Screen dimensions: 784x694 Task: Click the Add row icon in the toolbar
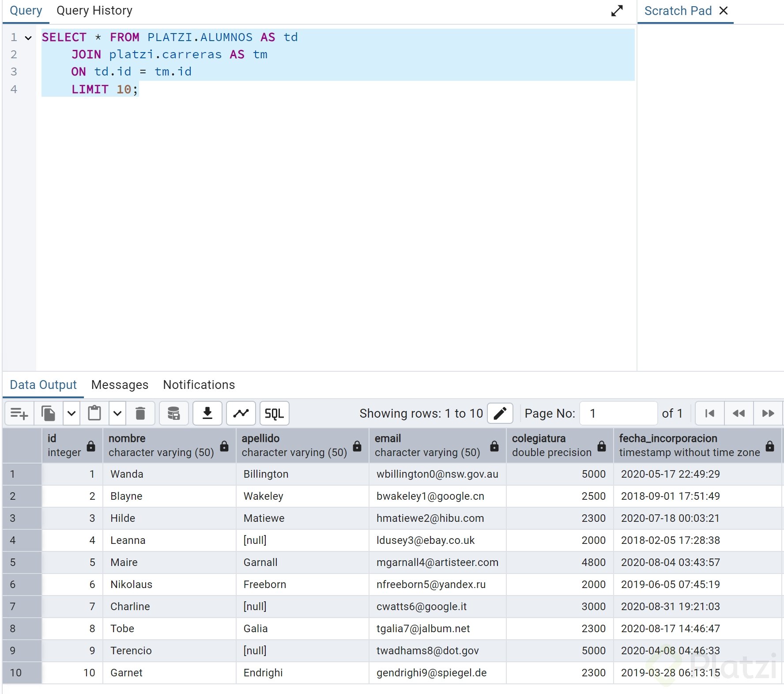19,414
